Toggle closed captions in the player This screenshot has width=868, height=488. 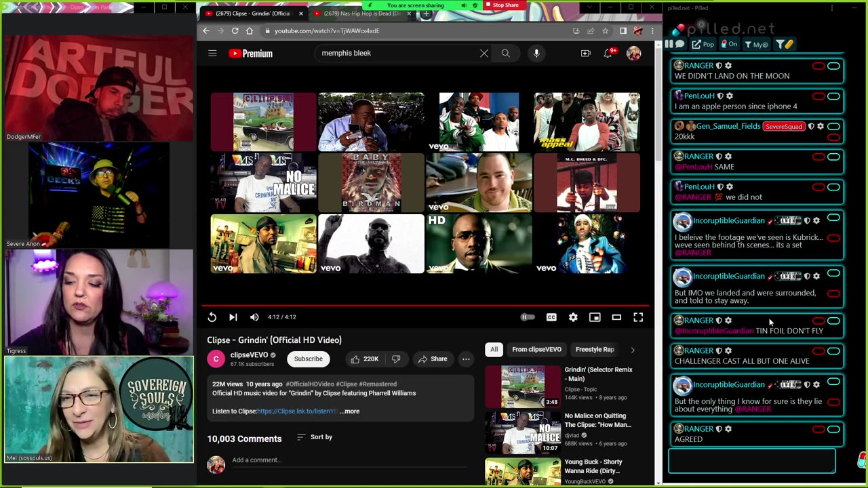click(x=551, y=317)
